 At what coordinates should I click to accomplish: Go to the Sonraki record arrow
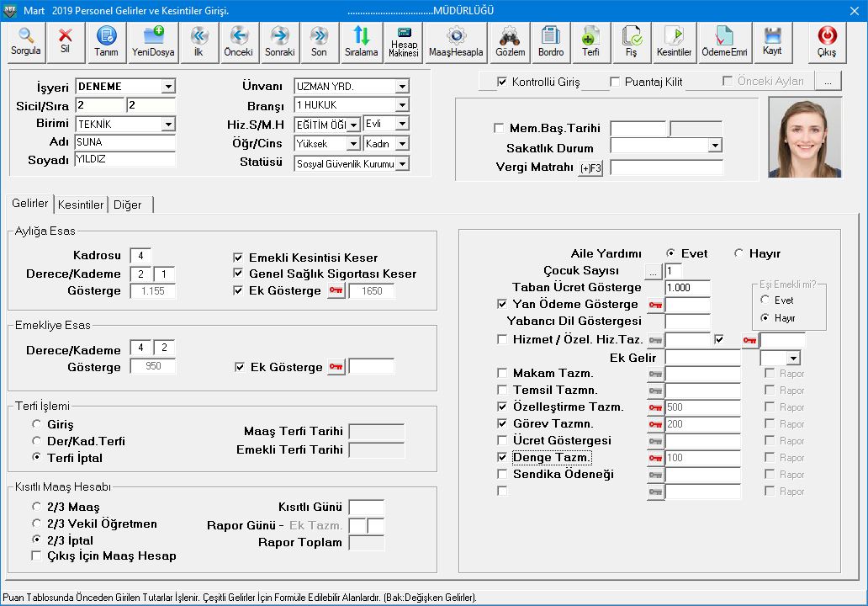point(279,36)
